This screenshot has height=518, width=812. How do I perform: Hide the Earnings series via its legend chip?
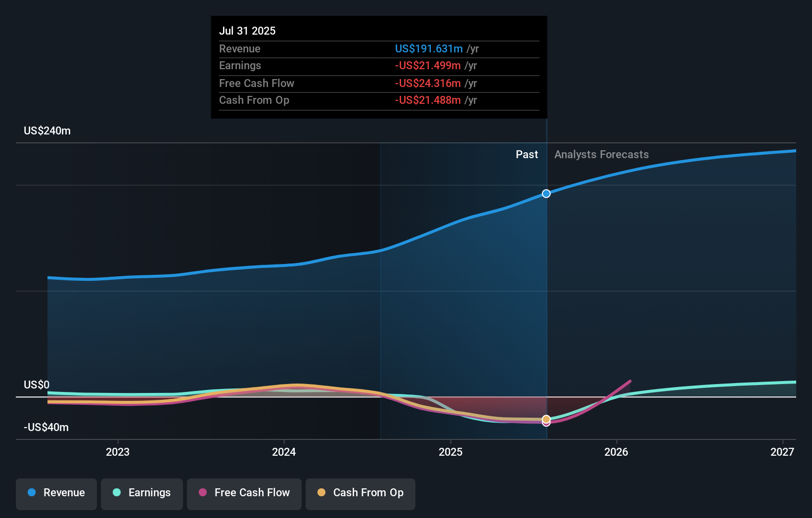pyautogui.click(x=142, y=493)
